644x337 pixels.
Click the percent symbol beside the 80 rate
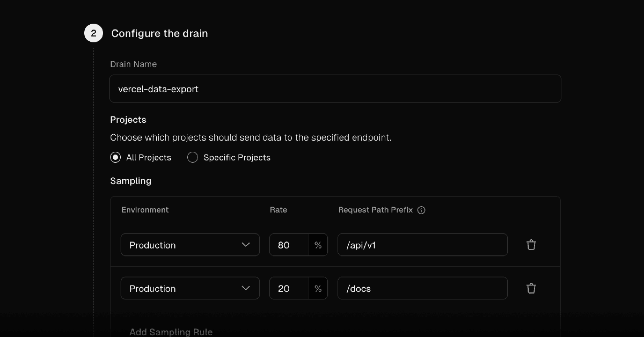click(318, 244)
